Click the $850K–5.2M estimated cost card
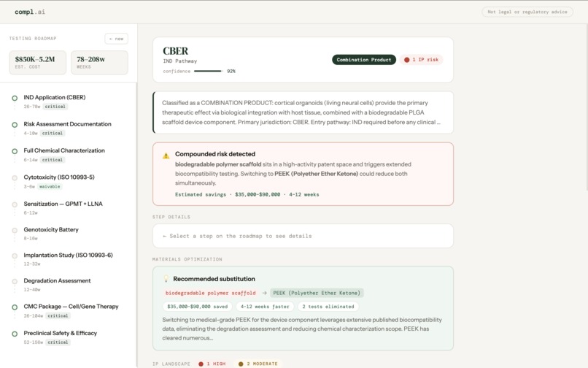The image size is (588, 368). [37, 62]
